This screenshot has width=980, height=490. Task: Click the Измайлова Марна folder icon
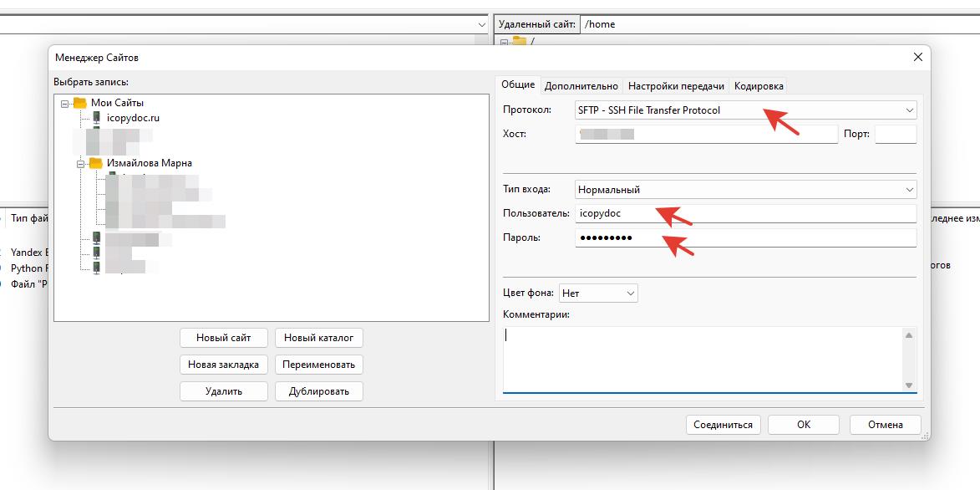click(96, 163)
